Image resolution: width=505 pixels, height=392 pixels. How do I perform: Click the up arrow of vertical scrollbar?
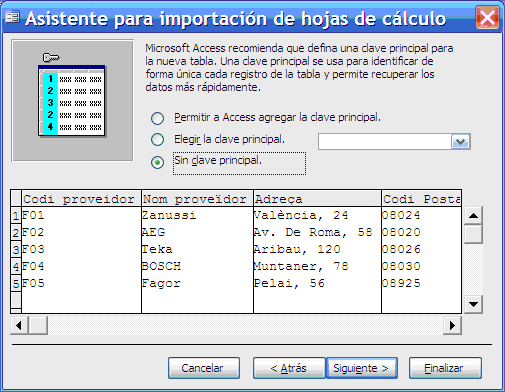(473, 216)
